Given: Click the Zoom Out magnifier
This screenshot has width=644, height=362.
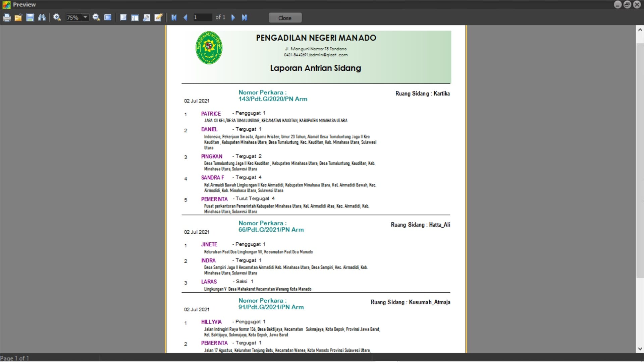Looking at the screenshot, I should tap(96, 17).
